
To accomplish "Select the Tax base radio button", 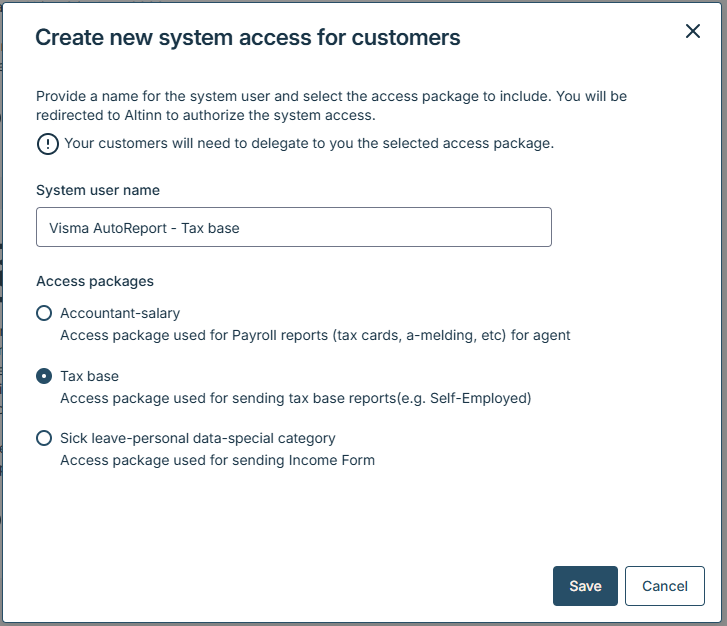I will (x=44, y=376).
